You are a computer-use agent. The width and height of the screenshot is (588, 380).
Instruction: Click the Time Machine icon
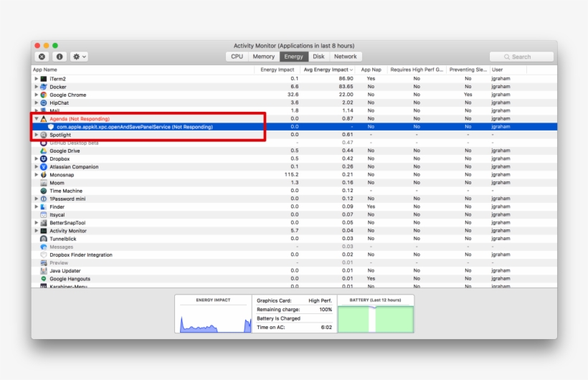pos(44,191)
